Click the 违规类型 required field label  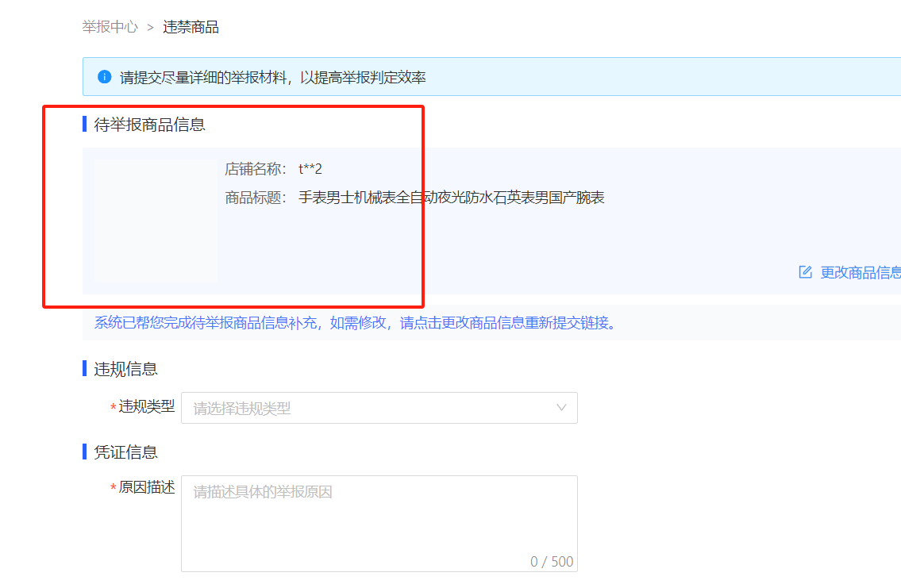click(x=146, y=407)
